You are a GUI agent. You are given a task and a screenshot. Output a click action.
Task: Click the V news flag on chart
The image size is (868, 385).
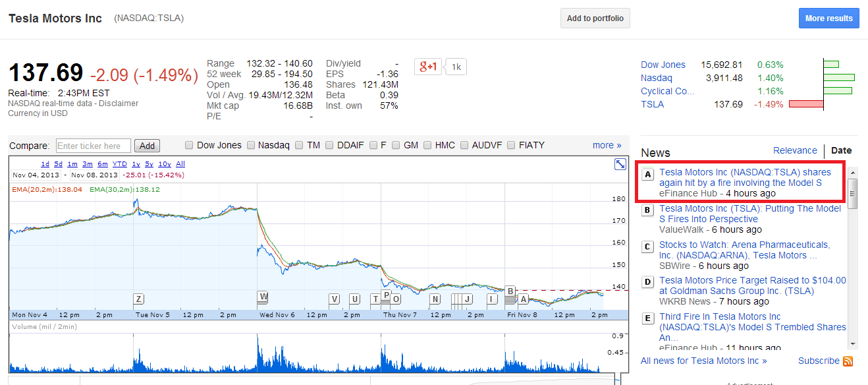click(x=334, y=299)
